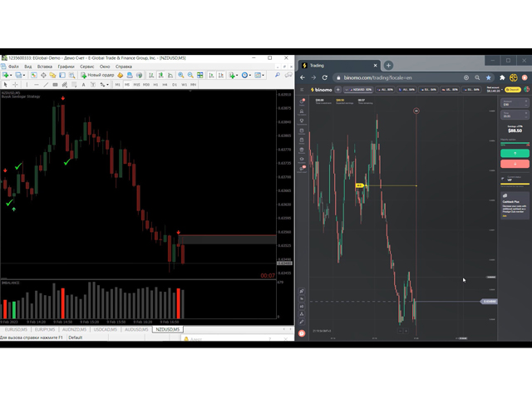Toggle the Terminal panel icon
Screen dimensions: 532x399
62,75
